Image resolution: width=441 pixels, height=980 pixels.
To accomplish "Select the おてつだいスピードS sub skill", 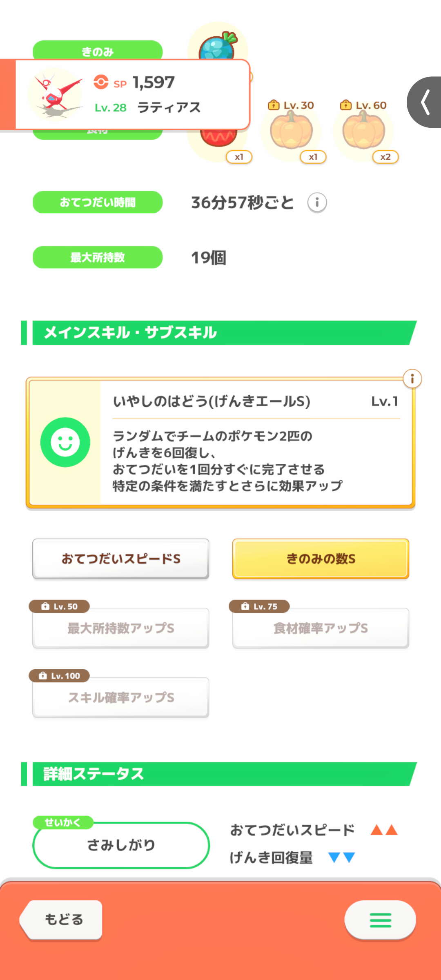I will [x=121, y=559].
